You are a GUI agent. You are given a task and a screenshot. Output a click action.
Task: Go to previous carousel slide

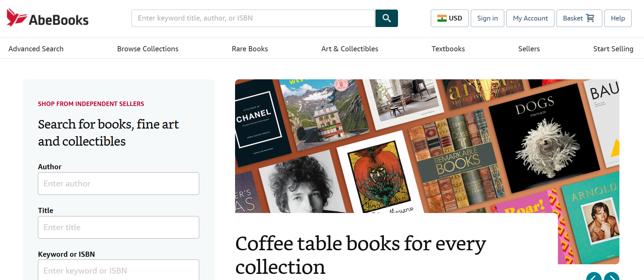tap(594, 277)
